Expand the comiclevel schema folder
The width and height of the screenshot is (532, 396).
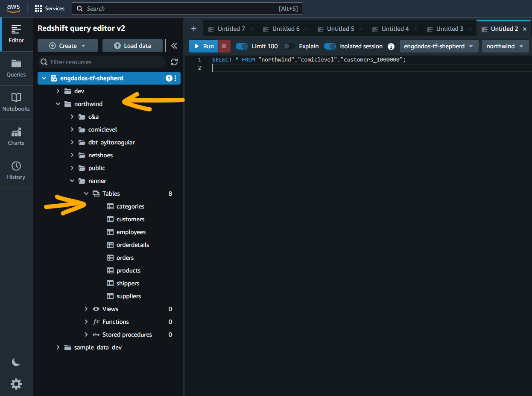point(72,129)
